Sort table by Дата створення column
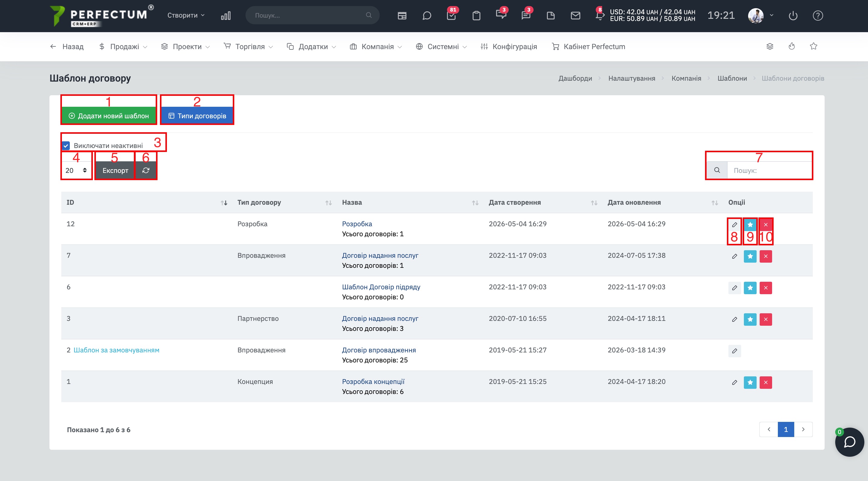 point(543,203)
